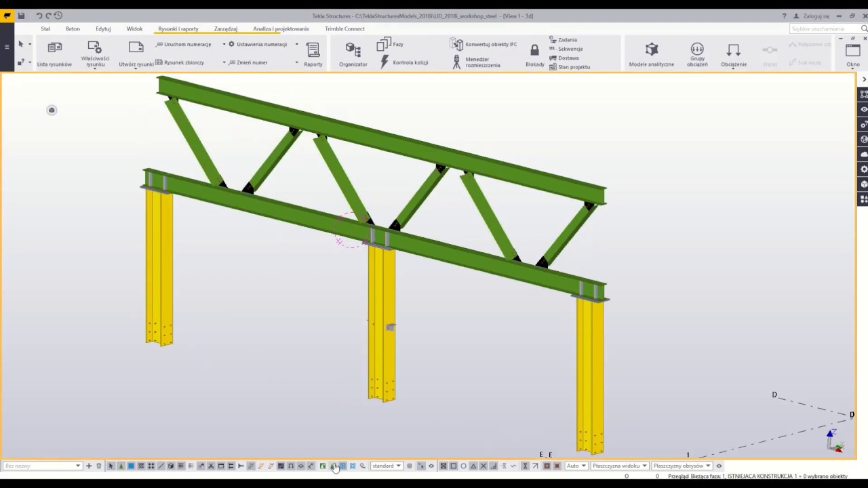868x488 pixels.
Task: Toggle outline planes eye icon
Action: (719, 466)
